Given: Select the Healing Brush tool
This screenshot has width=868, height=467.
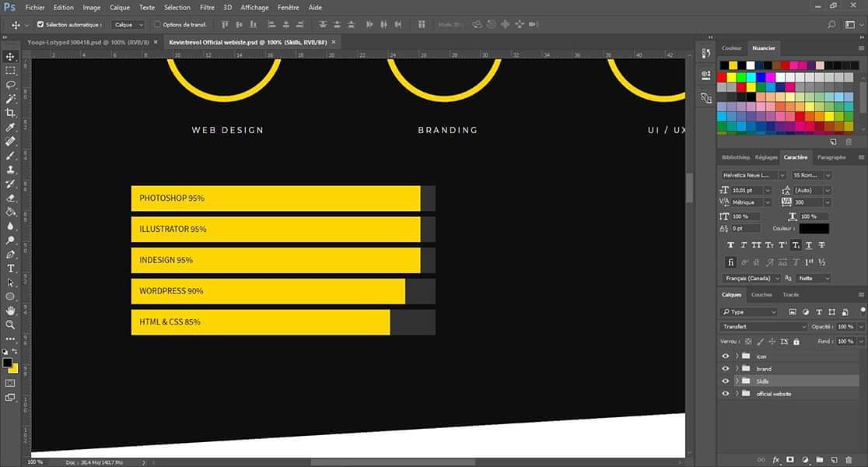Looking at the screenshot, I should coord(11,141).
